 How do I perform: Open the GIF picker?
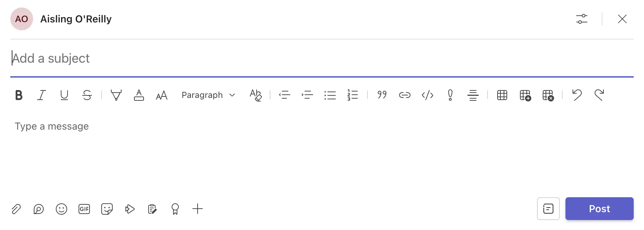[x=84, y=209]
